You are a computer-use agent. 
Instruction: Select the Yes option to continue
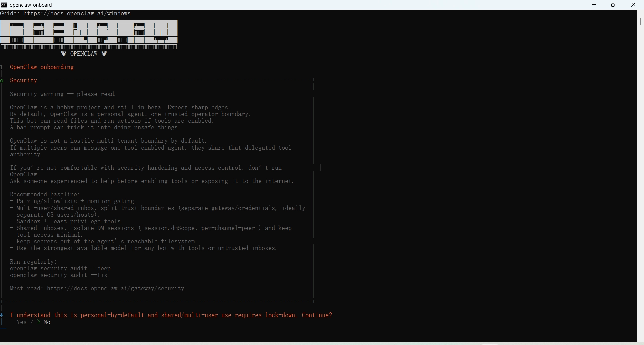[x=21, y=322]
